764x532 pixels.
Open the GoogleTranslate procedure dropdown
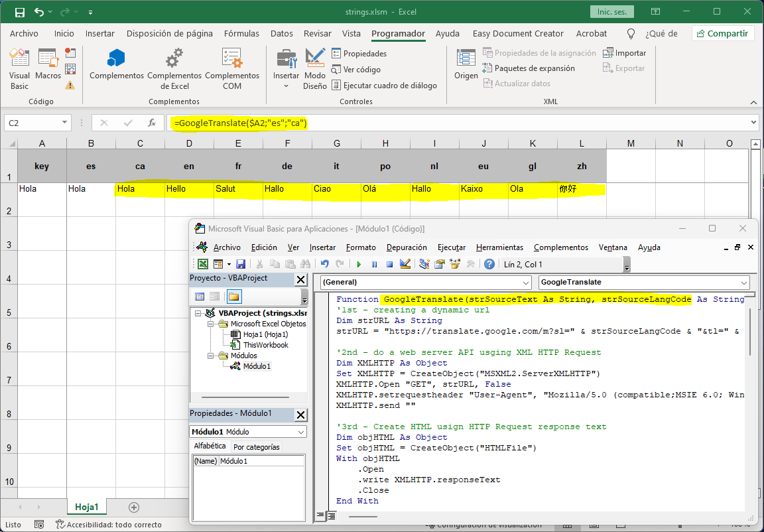click(x=744, y=282)
